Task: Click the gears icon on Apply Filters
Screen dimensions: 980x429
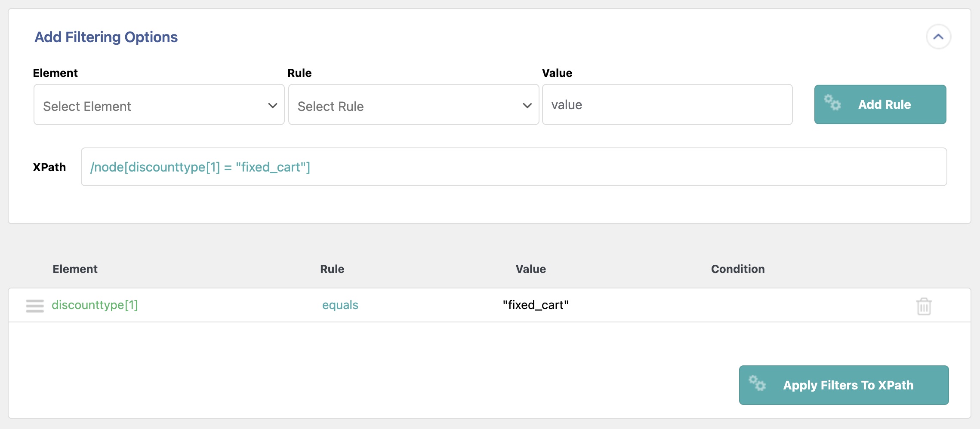Action: [x=757, y=383]
